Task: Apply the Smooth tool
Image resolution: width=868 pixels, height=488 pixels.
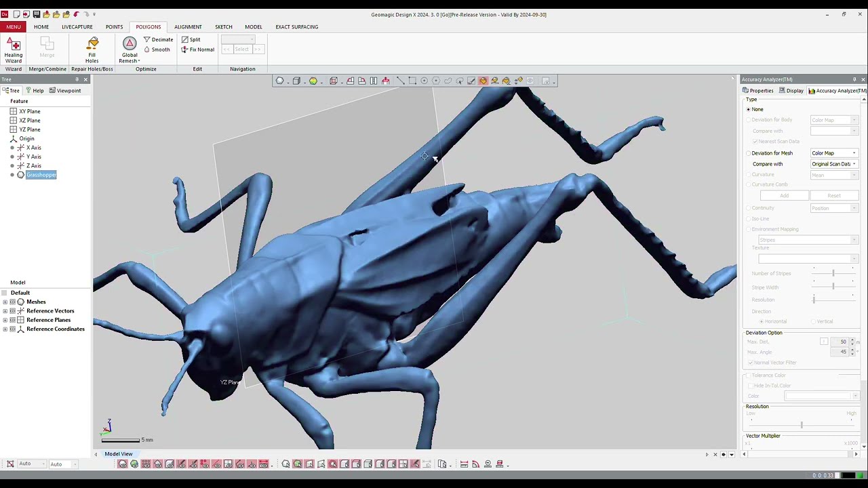Action: click(x=157, y=49)
